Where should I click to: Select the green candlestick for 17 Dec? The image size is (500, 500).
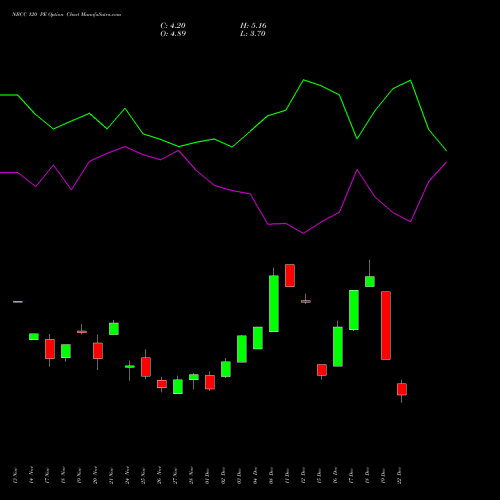[354, 310]
